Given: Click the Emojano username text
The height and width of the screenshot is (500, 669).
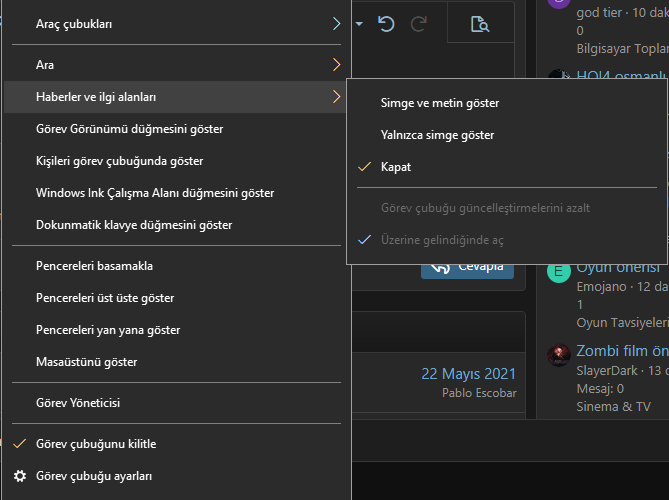Looking at the screenshot, I should tap(602, 287).
